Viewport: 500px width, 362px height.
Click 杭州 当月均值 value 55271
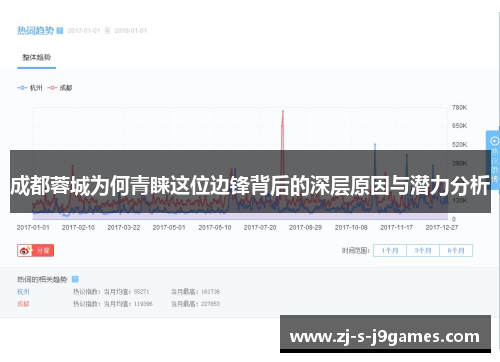[141, 292]
